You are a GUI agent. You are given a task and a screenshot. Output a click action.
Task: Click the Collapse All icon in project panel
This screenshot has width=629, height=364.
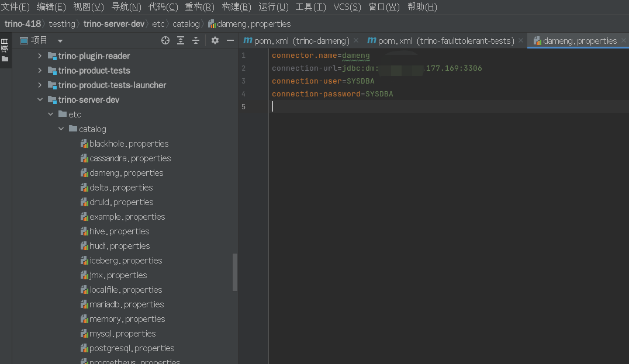[196, 40]
